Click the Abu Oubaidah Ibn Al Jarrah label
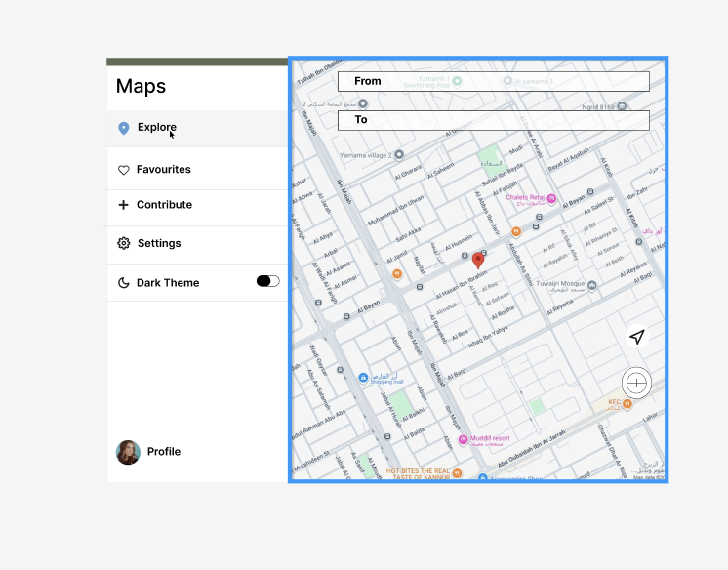 click(x=532, y=449)
